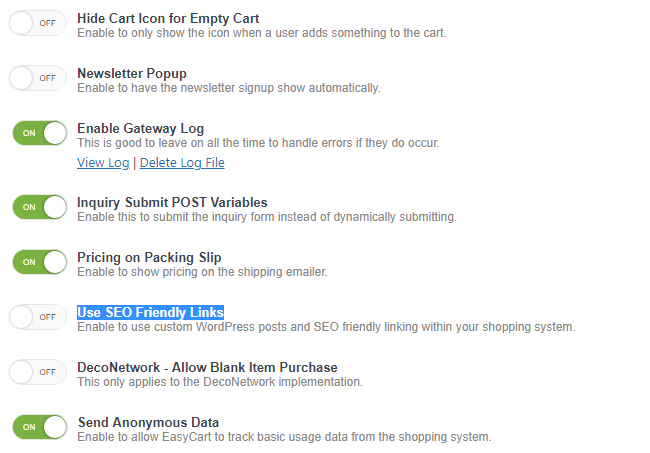Click the Delete Log File link

tap(182, 163)
